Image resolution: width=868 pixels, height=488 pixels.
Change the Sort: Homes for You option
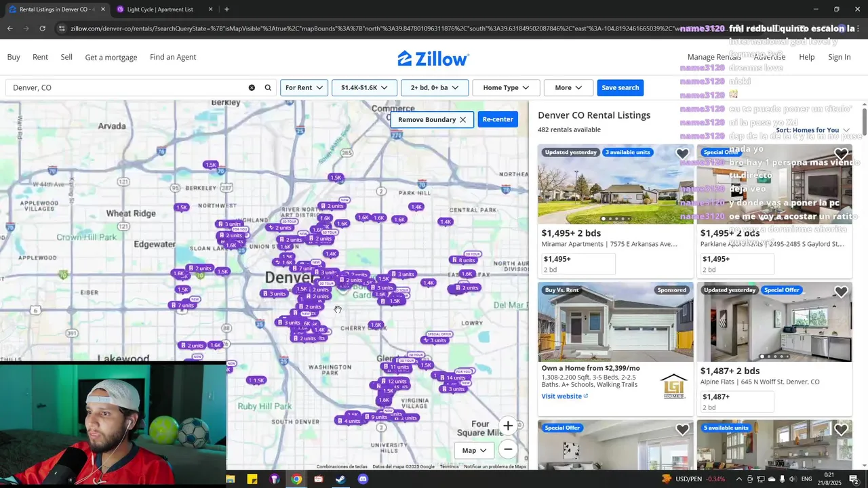[812, 130]
